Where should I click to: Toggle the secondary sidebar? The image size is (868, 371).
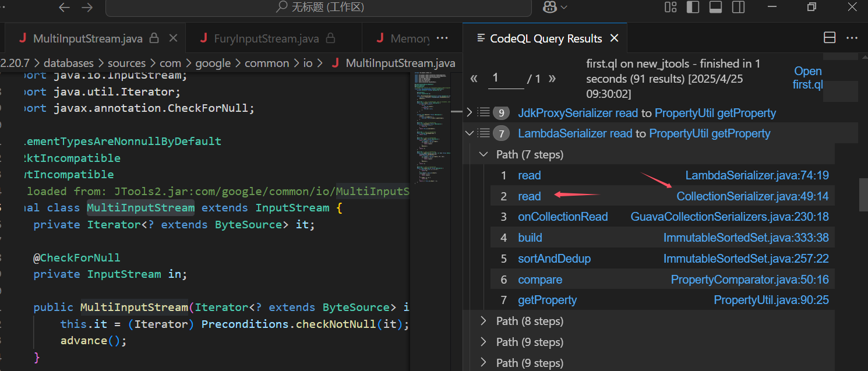(738, 7)
